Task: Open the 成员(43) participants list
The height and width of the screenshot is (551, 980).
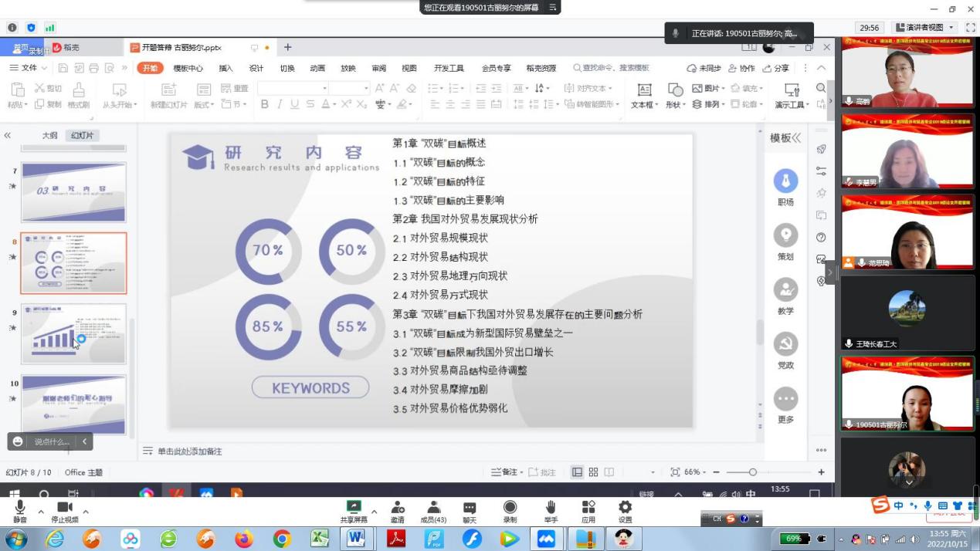Action: pyautogui.click(x=433, y=507)
